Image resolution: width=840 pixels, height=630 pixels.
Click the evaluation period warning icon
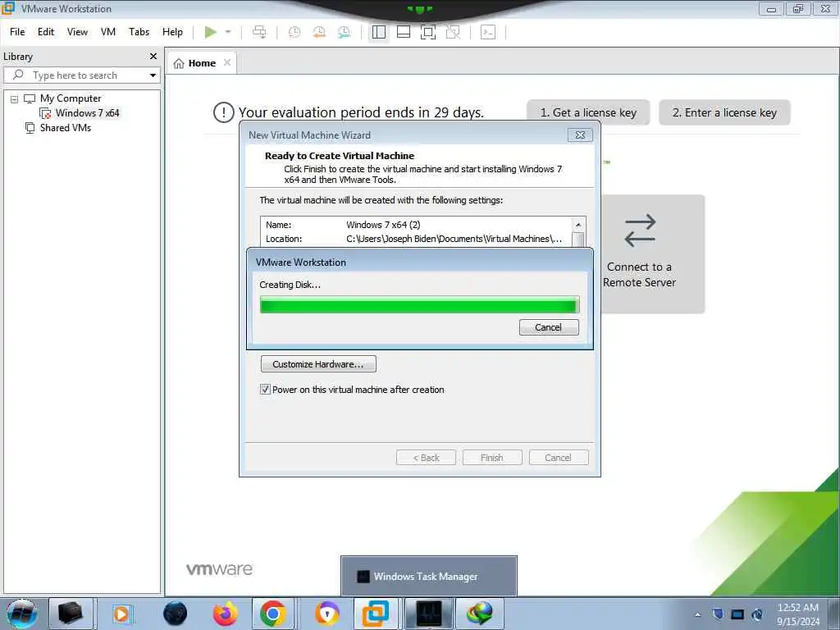223,112
